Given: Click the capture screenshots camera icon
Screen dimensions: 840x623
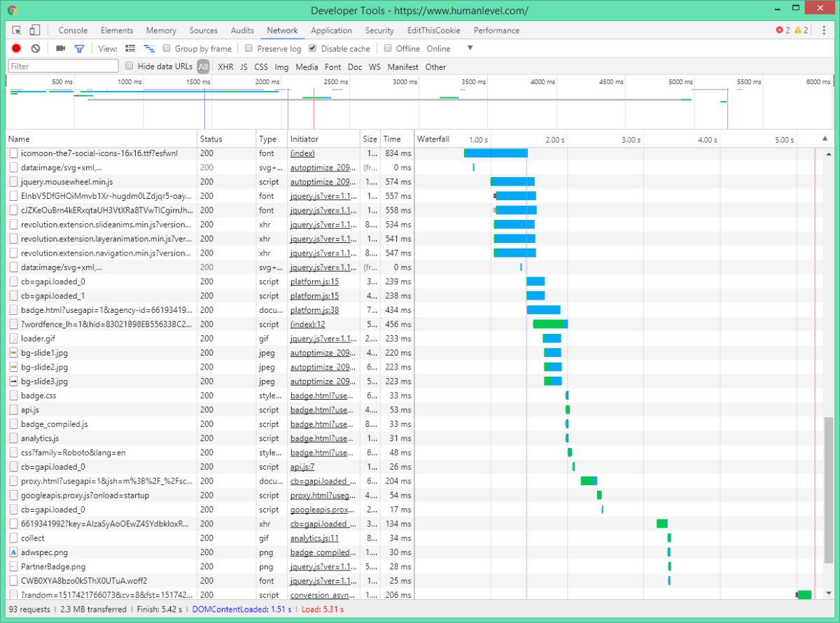Looking at the screenshot, I should click(61, 48).
